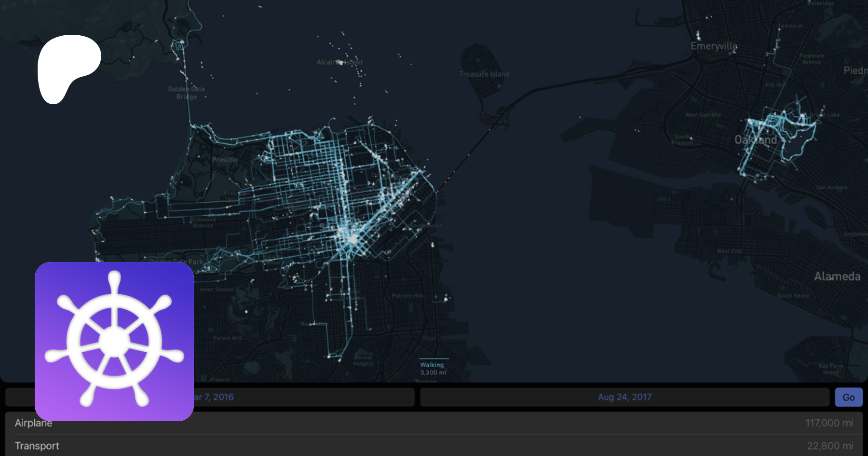This screenshot has height=456, width=868.
Task: Select the Airplane 117,000 mi row
Action: tap(434, 423)
